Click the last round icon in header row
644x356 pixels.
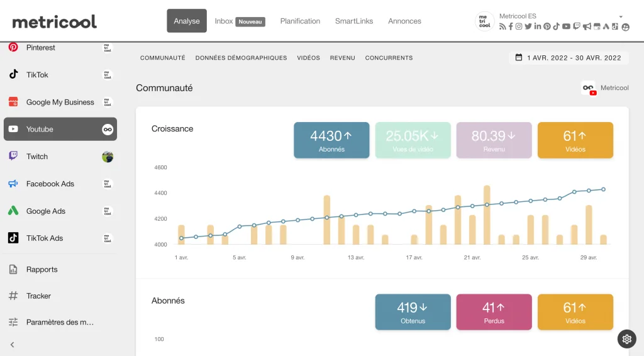pos(626,27)
